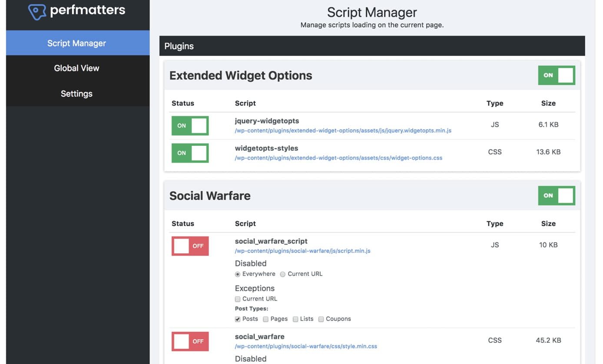This screenshot has height=364, width=603.
Task: Go to the Settings sidebar item
Action: pyautogui.click(x=76, y=93)
